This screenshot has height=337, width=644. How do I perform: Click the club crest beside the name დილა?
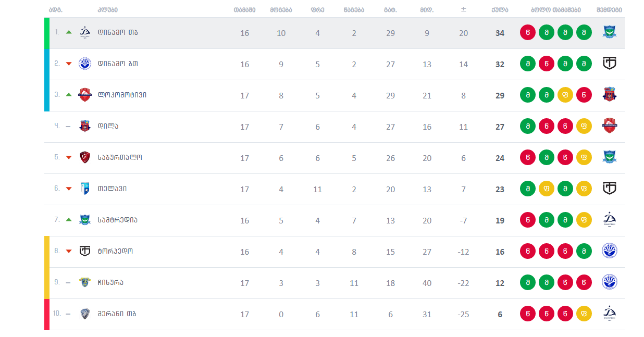coord(85,126)
